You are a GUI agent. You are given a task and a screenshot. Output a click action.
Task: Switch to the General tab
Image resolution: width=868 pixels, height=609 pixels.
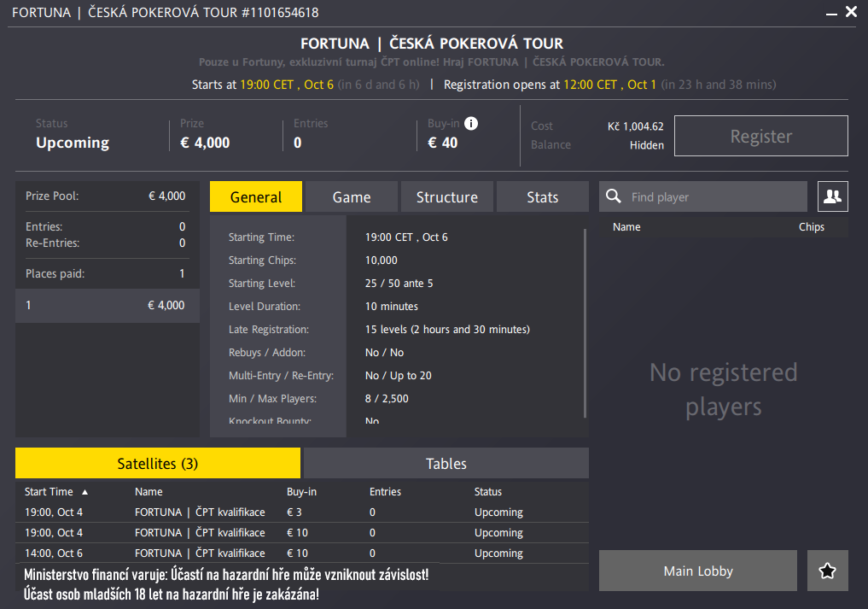point(256,196)
